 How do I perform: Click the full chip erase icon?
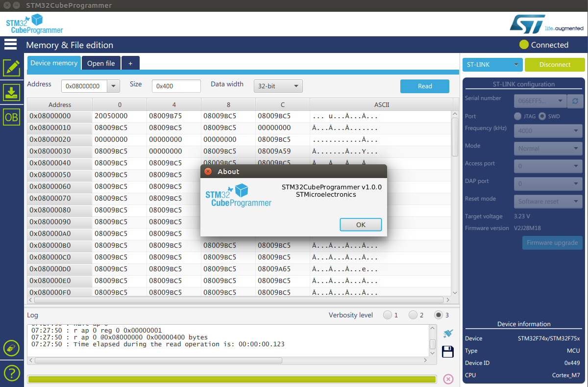[x=11, y=349]
